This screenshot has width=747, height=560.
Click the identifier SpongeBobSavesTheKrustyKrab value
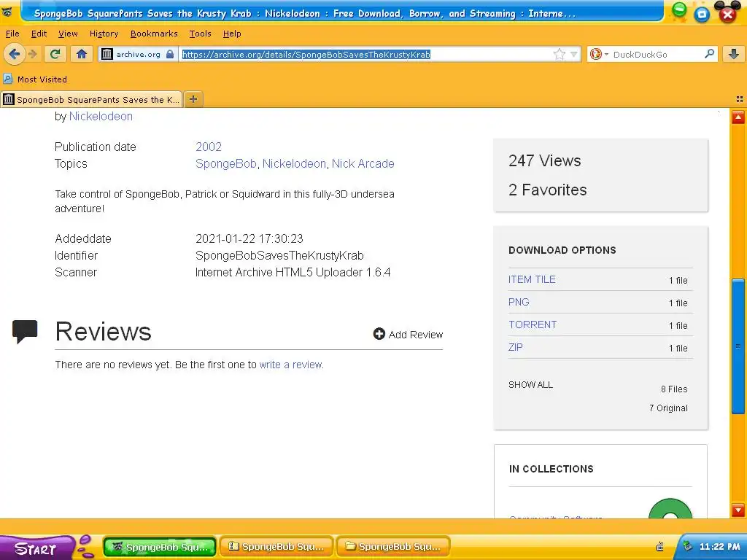click(x=279, y=255)
